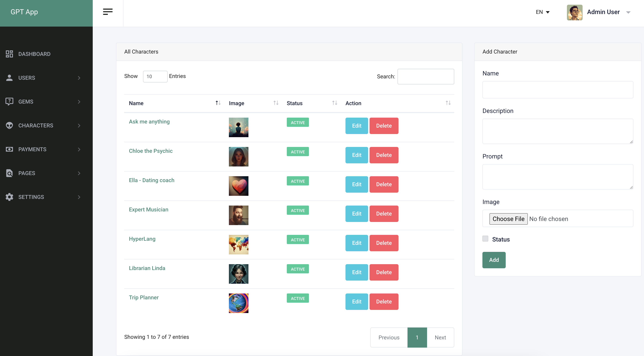Click the Next pagination button
The height and width of the screenshot is (356, 644).
(x=440, y=337)
